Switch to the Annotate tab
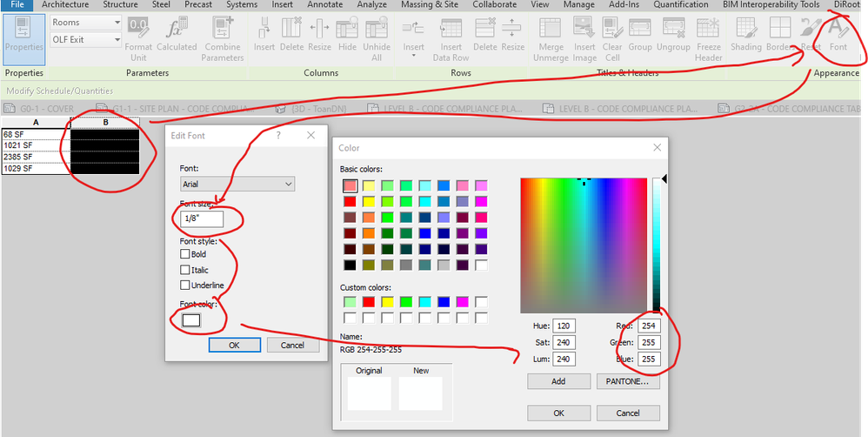This screenshot has width=868, height=437. tap(325, 5)
